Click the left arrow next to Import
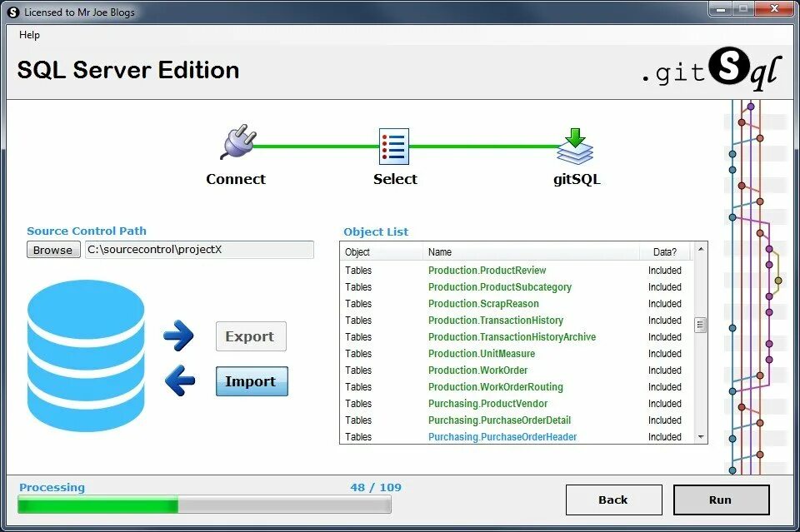 pyautogui.click(x=180, y=380)
